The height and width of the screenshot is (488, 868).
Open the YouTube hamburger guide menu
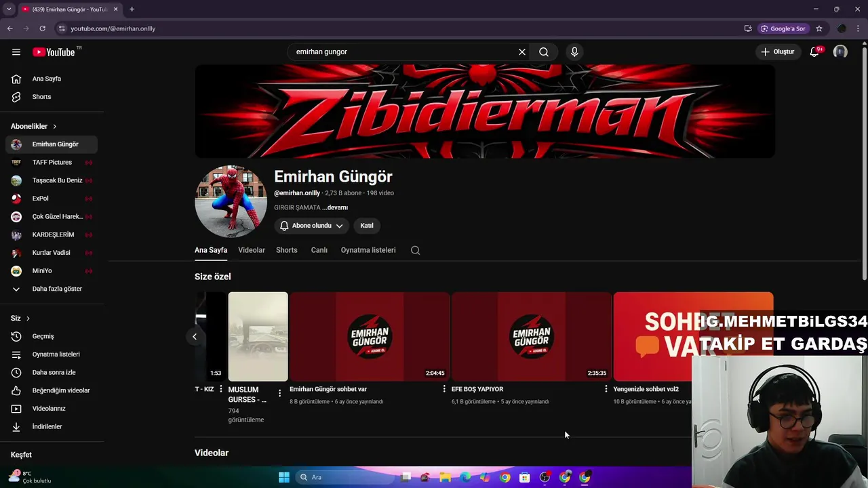16,52
